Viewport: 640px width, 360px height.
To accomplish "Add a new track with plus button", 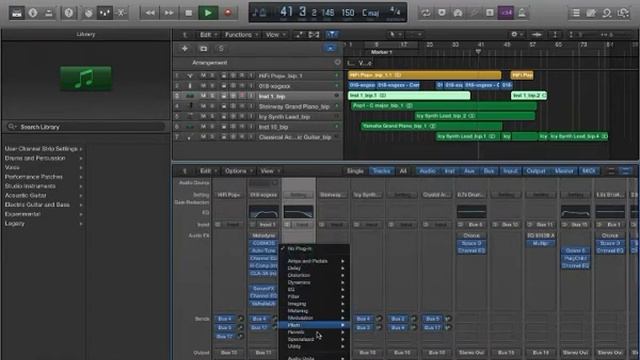I will coord(184,49).
